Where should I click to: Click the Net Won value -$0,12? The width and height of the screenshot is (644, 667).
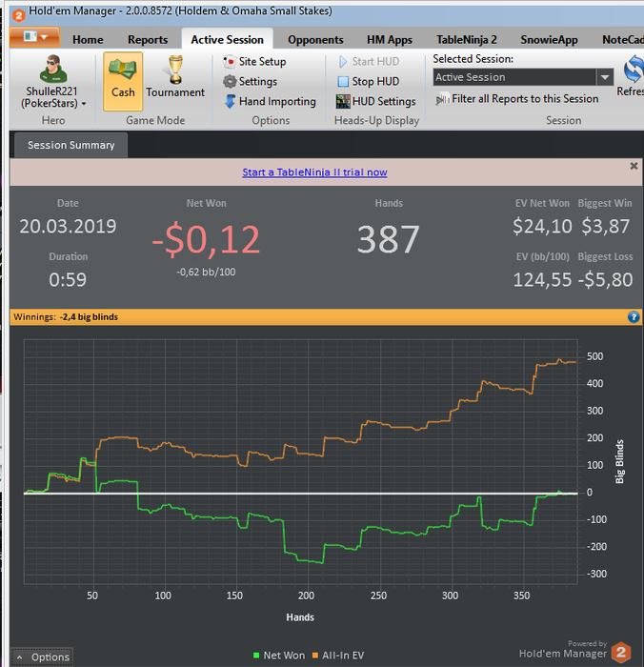206,240
